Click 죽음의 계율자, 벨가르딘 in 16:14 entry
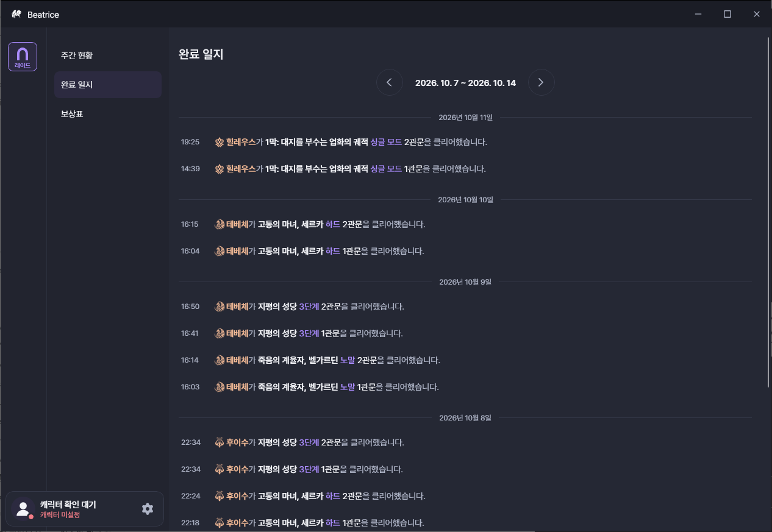The image size is (772, 532). click(298, 360)
